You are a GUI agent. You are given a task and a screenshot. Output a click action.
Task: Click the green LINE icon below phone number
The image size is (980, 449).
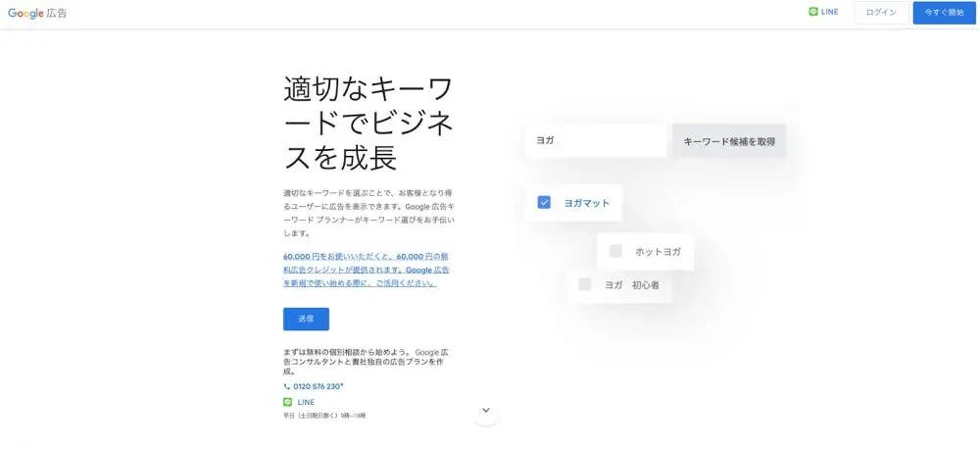[287, 402]
